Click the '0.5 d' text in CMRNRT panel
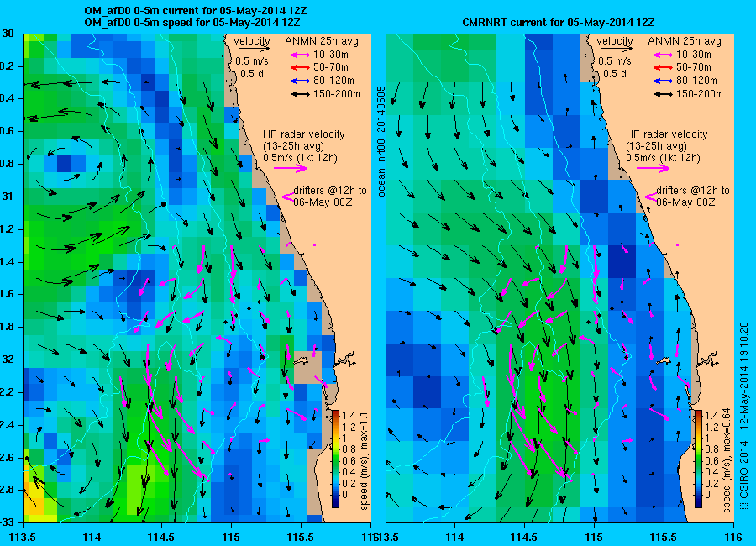Image resolution: width=756 pixels, height=546 pixels. [615, 74]
